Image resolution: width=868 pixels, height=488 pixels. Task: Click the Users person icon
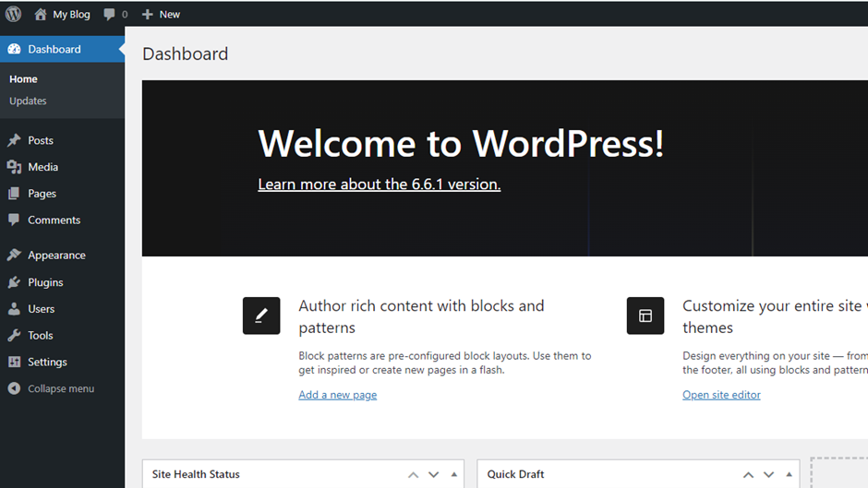click(x=14, y=309)
